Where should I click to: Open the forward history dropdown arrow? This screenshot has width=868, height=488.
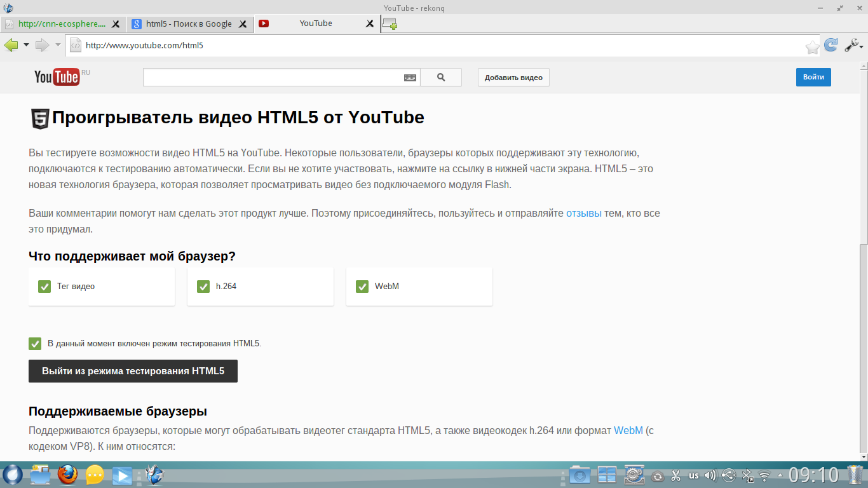pos(58,45)
